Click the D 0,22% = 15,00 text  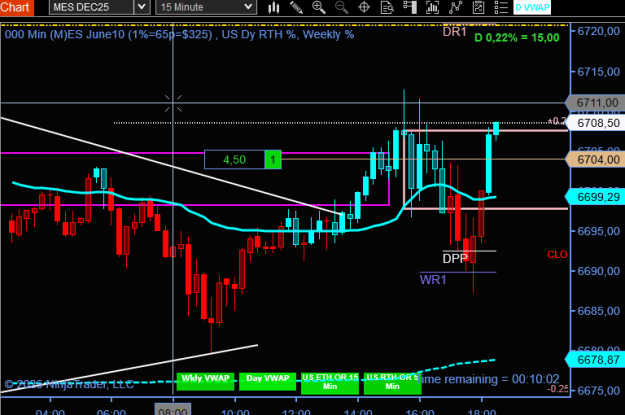[517, 38]
